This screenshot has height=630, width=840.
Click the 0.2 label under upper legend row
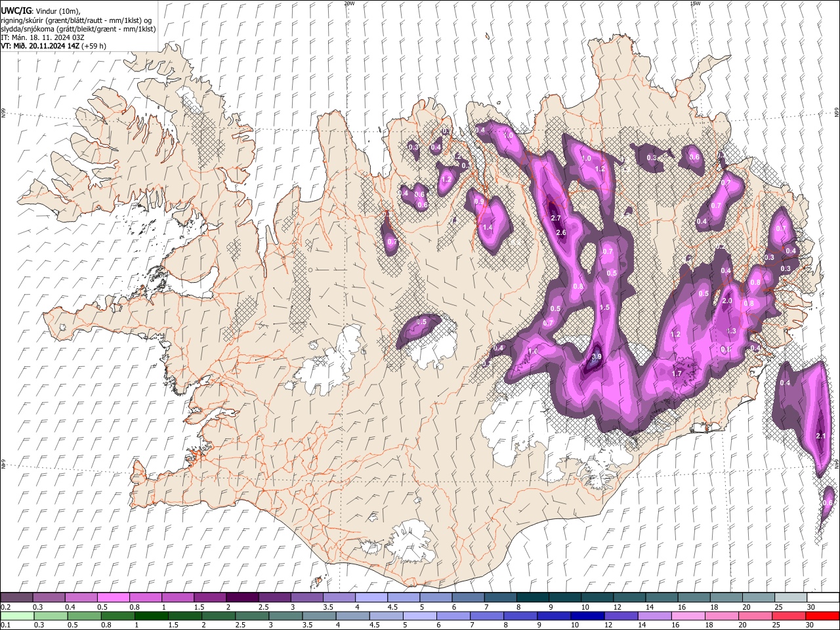[x=5, y=607]
